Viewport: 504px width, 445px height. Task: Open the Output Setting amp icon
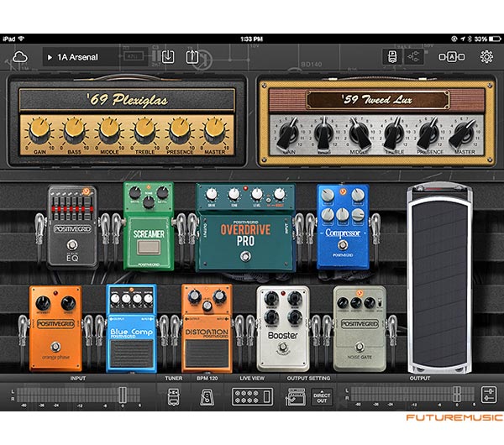(x=296, y=397)
